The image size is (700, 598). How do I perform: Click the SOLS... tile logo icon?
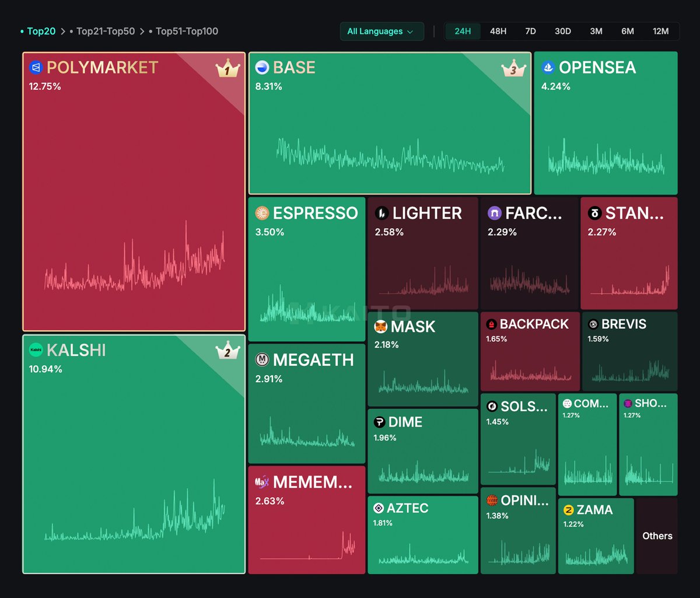tap(492, 406)
